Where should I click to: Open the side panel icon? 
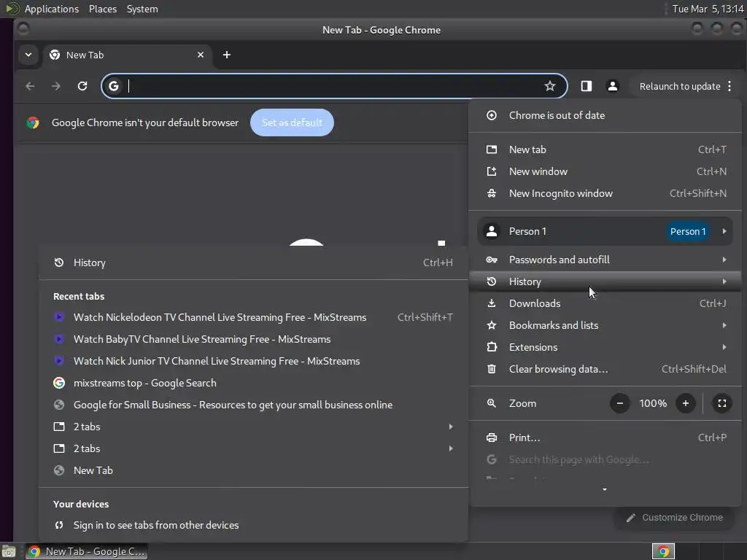point(586,86)
